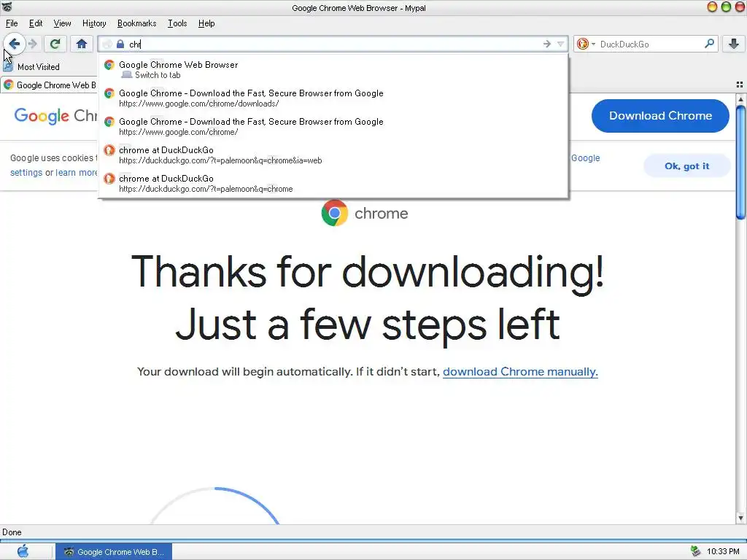Reload the page with the refresh icon

[55, 44]
